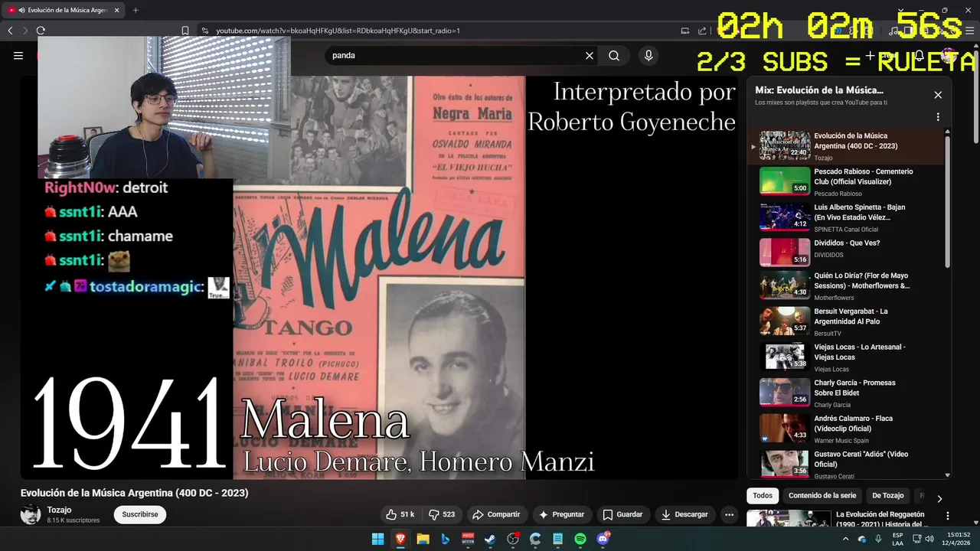Open the site settings icon beside the URL
The image size is (980, 551).
pyautogui.click(x=204, y=31)
